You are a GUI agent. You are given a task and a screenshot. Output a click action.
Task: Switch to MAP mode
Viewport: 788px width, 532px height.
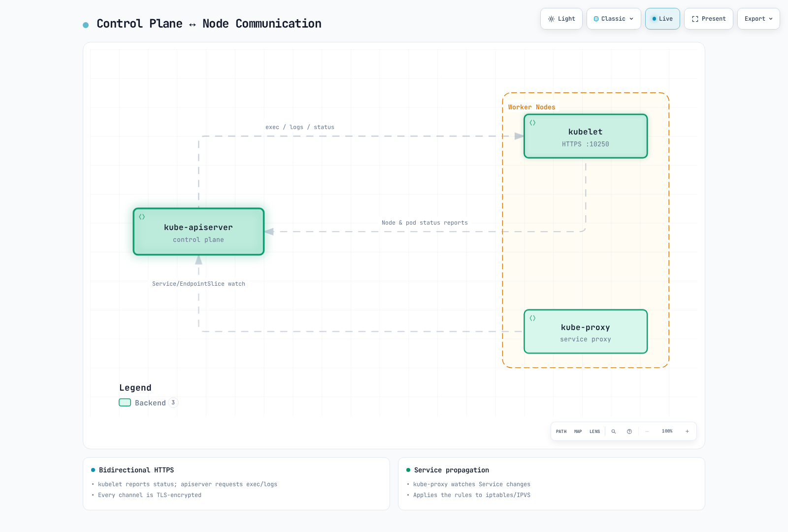pyautogui.click(x=578, y=432)
